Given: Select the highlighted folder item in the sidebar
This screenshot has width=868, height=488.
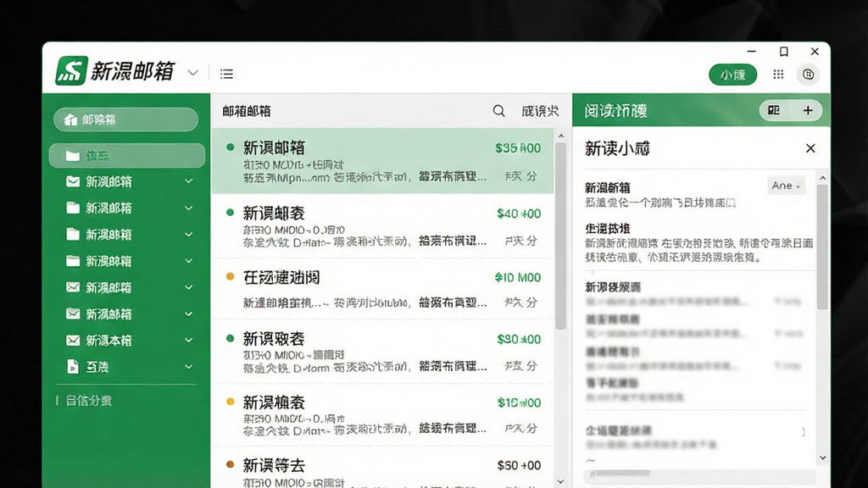Looking at the screenshot, I should pyautogui.click(x=127, y=156).
